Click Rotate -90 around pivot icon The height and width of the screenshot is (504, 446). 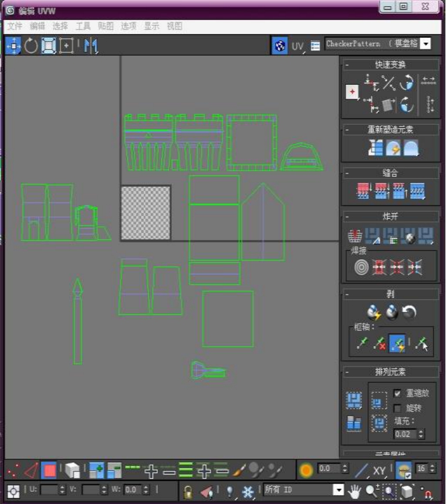point(407,104)
